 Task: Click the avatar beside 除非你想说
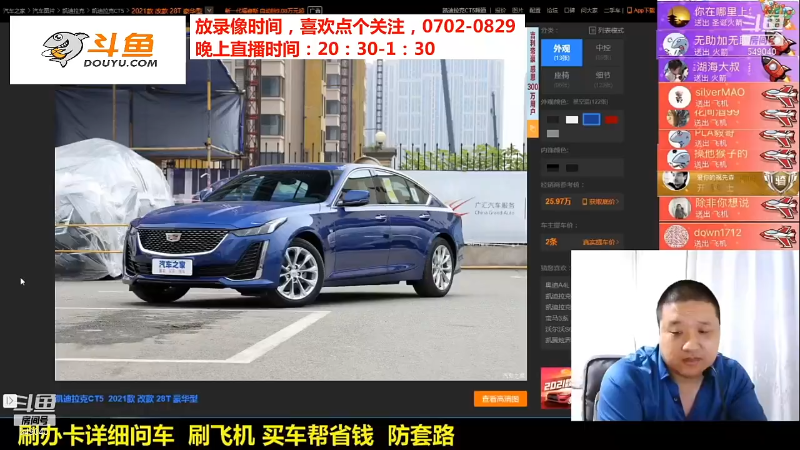point(679,209)
